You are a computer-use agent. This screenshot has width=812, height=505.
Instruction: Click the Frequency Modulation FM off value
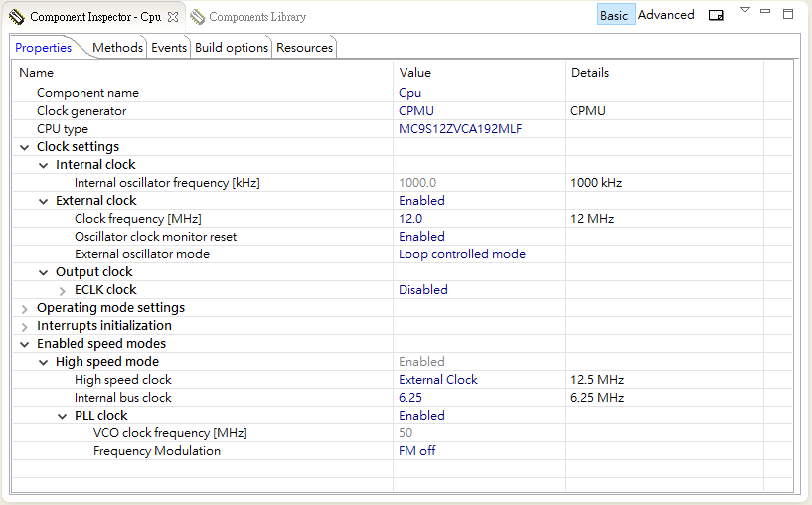(x=417, y=451)
